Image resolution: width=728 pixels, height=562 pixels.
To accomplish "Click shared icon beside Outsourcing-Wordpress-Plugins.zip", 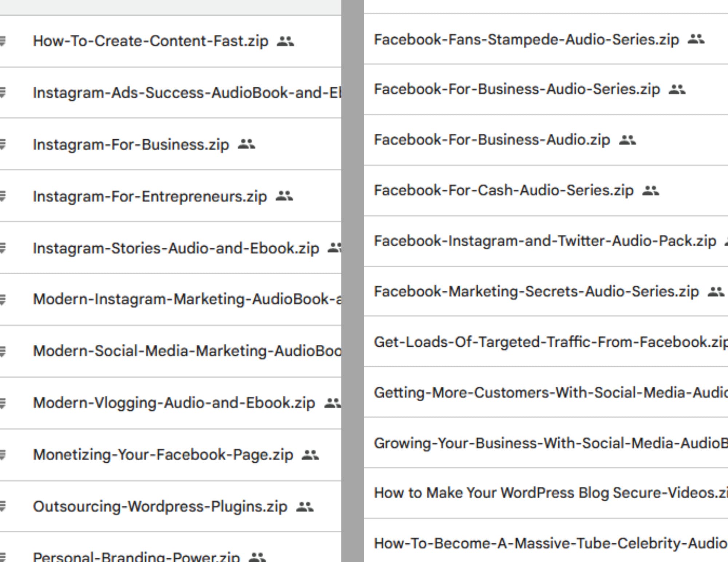I will click(305, 507).
